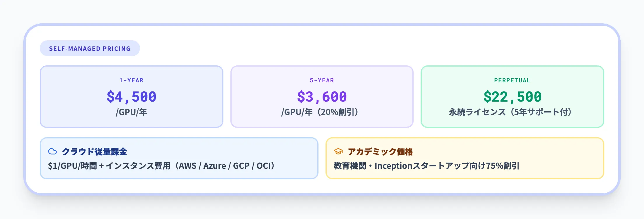This screenshot has width=644, height=219.
Task: Click the クラウド従量課金 heading
Action: (x=94, y=152)
